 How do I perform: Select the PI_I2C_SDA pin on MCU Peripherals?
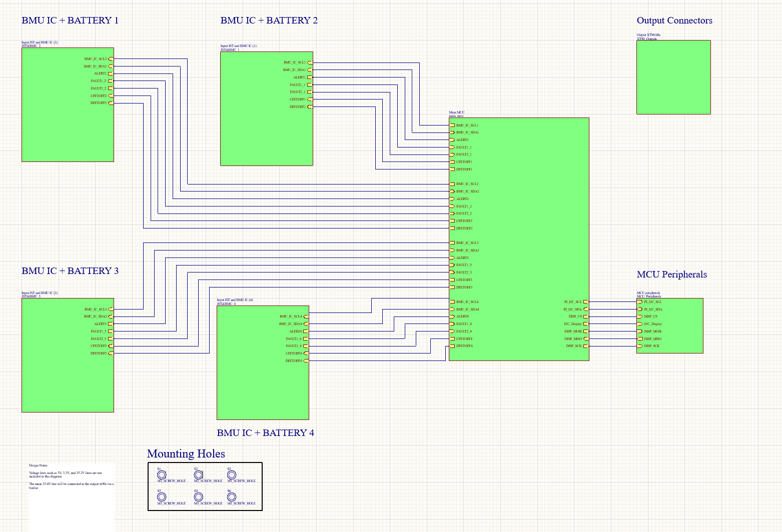(x=641, y=309)
